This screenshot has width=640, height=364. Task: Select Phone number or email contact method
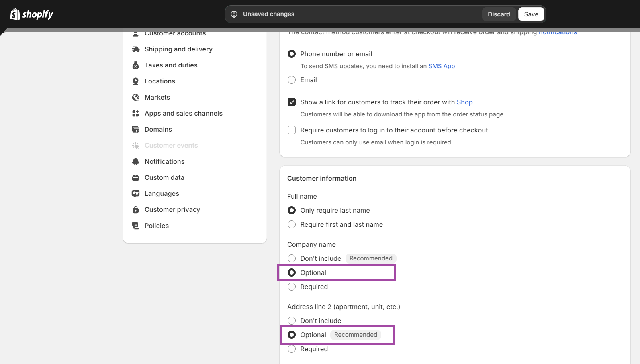point(292,54)
